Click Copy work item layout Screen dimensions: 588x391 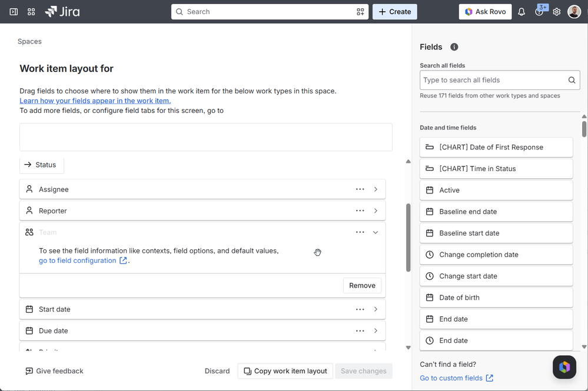(x=285, y=371)
